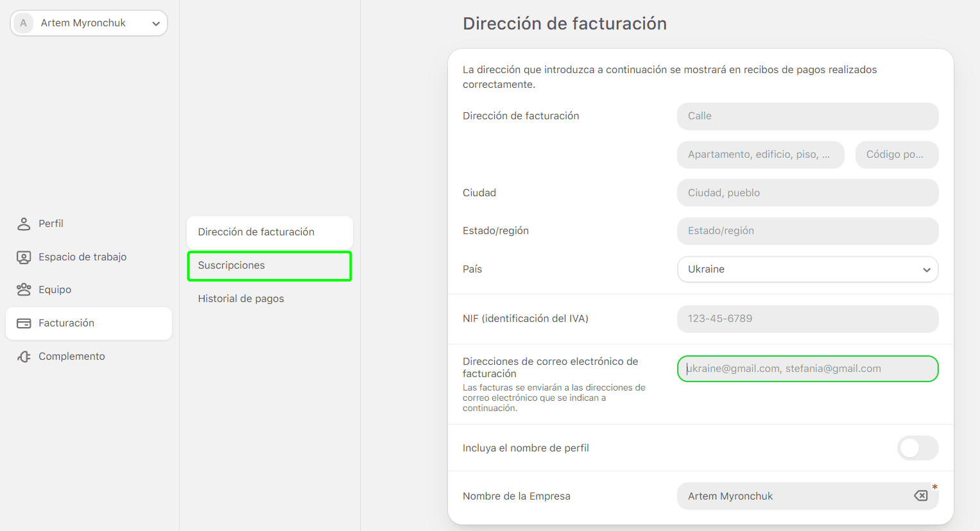Select the billing email addresses field
The width and height of the screenshot is (980, 531).
[807, 368]
